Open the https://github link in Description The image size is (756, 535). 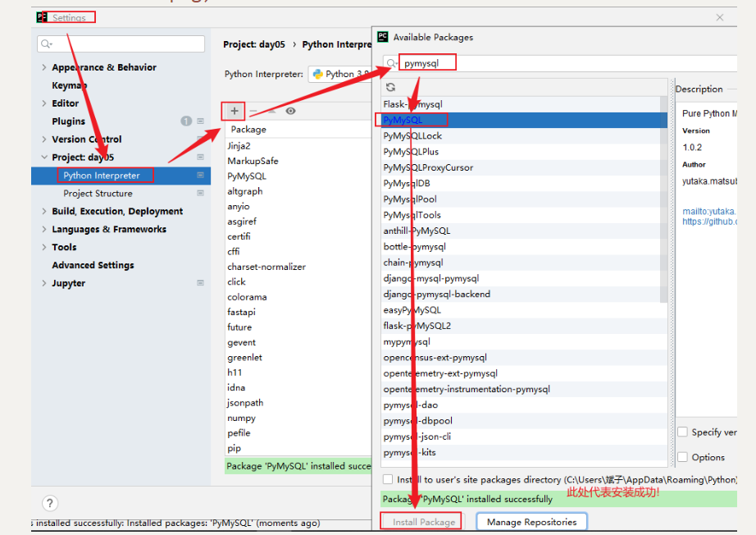tap(709, 222)
